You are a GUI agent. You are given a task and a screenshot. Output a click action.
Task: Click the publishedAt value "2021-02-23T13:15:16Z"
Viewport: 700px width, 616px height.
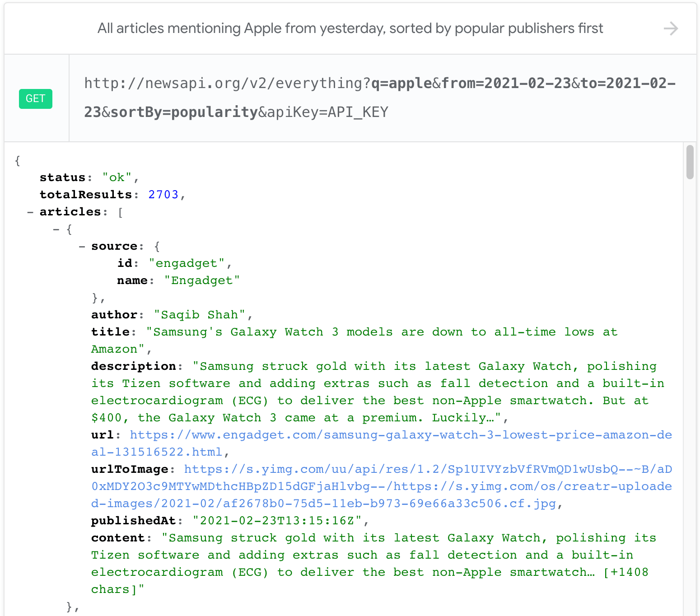(277, 521)
